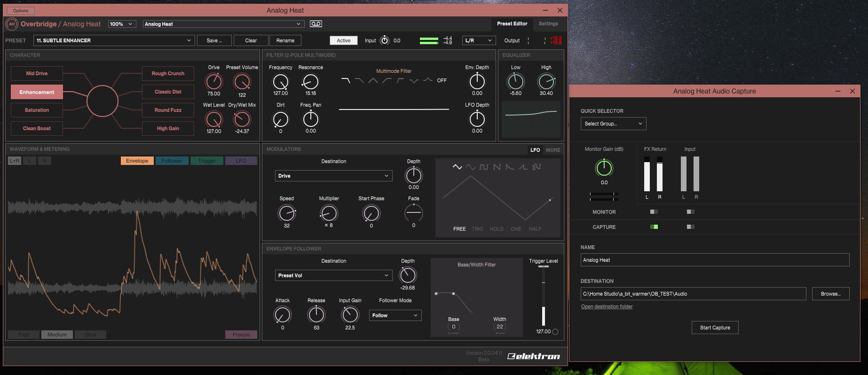This screenshot has height=375, width=868.
Task: Choose the sawtooth LFO waveform icon
Action: click(x=497, y=167)
